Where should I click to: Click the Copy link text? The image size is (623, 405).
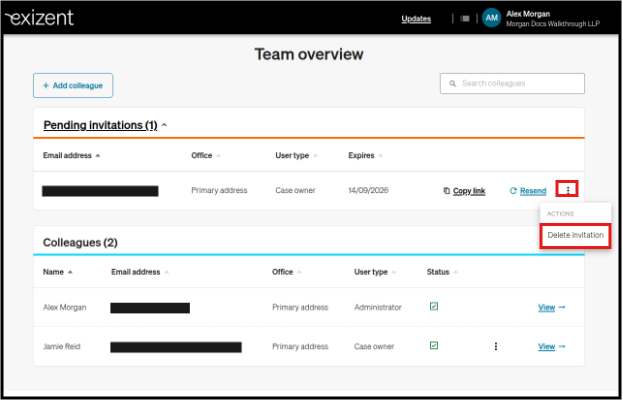[x=469, y=191]
